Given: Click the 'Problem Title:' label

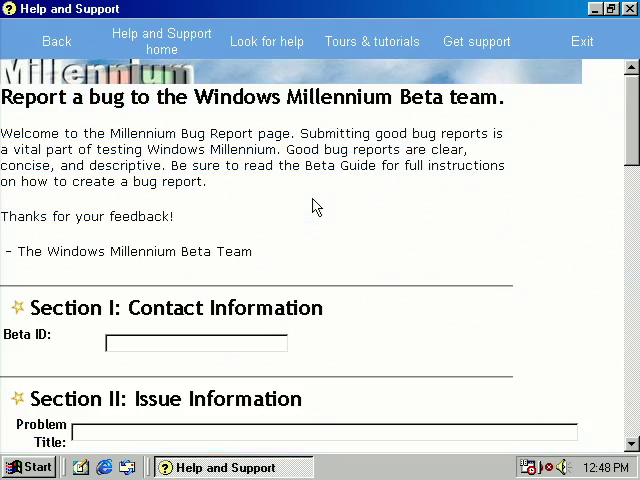Looking at the screenshot, I should (41, 433).
